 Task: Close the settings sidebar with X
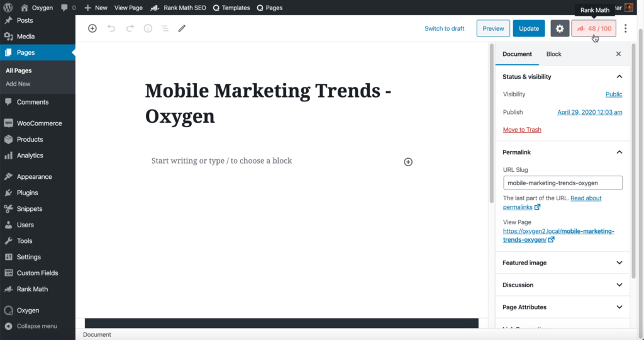tap(619, 54)
